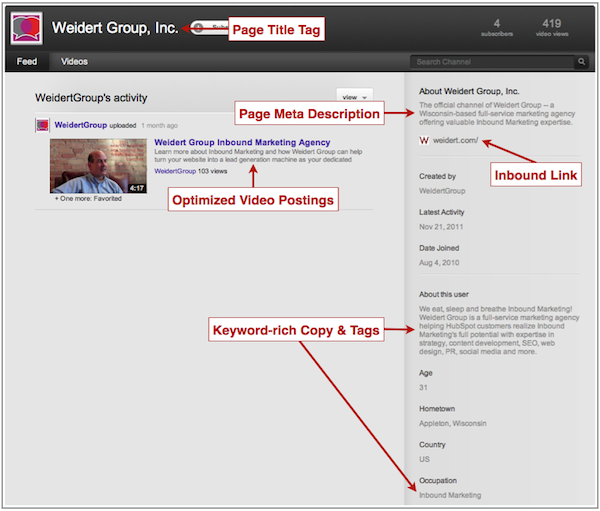The width and height of the screenshot is (600, 511).
Task: Click the '+ One more: Favorited' text
Action: point(88,199)
